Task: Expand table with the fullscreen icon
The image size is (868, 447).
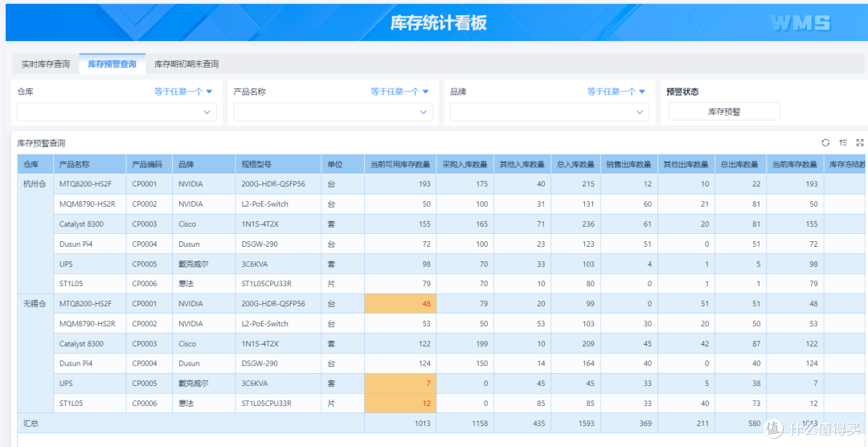Action: [860, 143]
